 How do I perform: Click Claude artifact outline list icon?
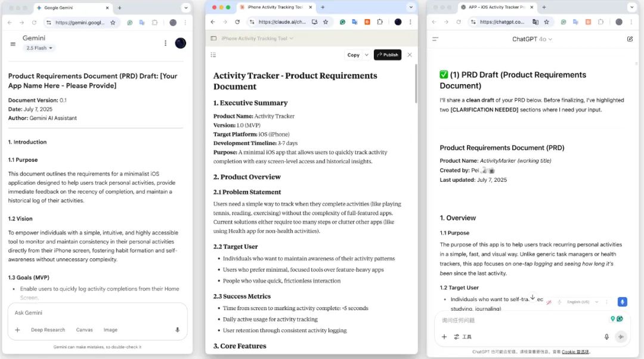[213, 55]
